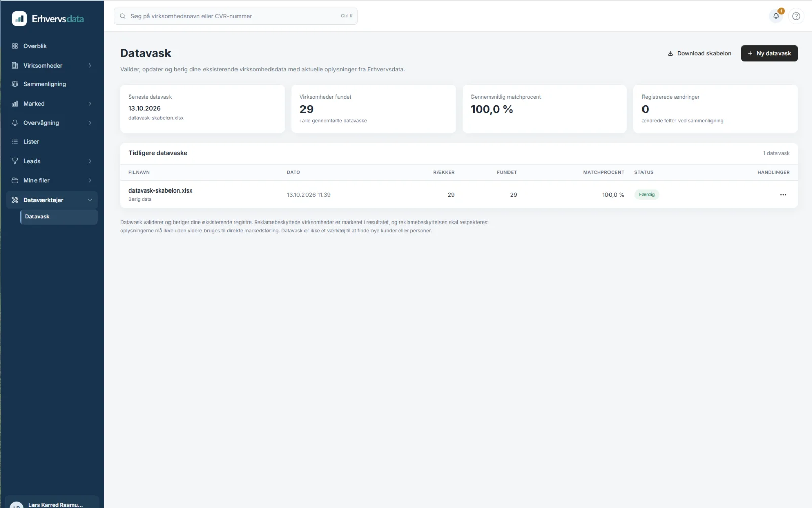The height and width of the screenshot is (508, 812).
Task: Focus the company name search field
Action: 235,16
